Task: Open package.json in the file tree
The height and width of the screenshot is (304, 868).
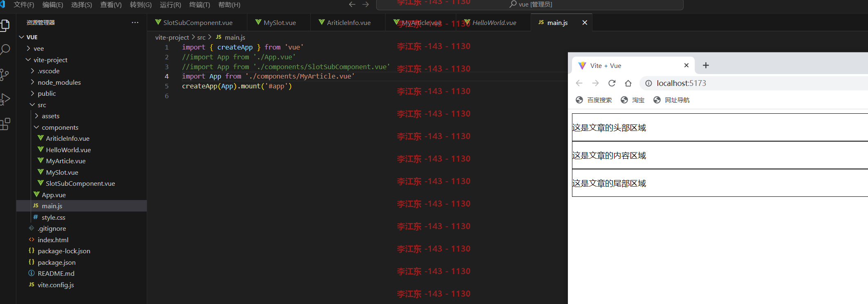Action: pyautogui.click(x=81, y=262)
